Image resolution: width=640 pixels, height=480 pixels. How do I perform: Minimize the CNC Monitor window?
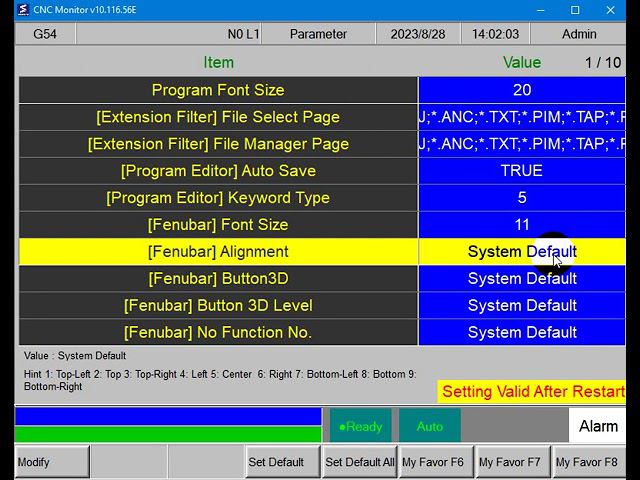(x=540, y=10)
